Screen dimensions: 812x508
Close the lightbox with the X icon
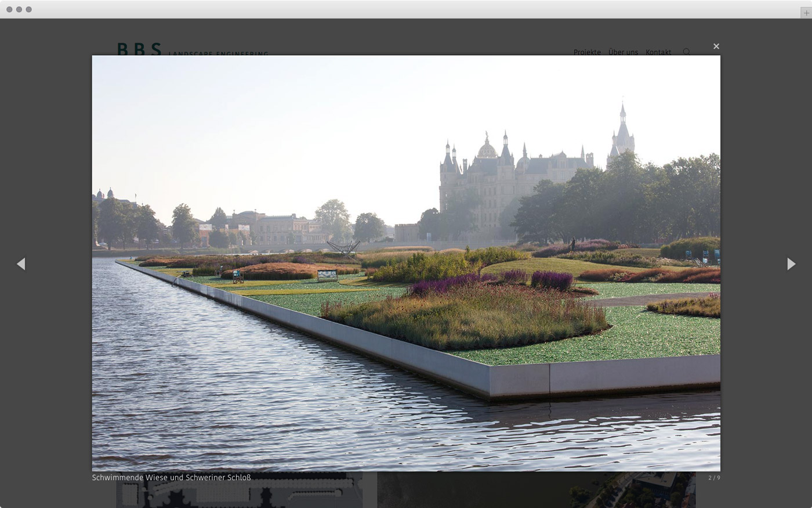point(716,46)
